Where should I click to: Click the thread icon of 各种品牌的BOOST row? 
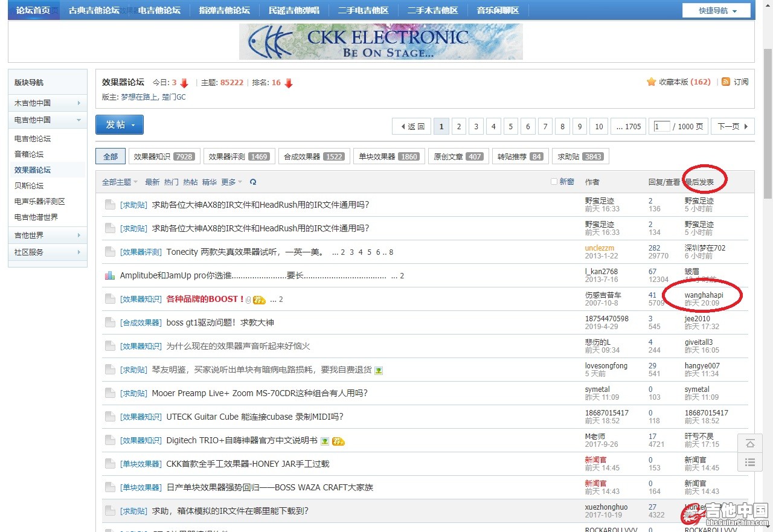pos(109,299)
